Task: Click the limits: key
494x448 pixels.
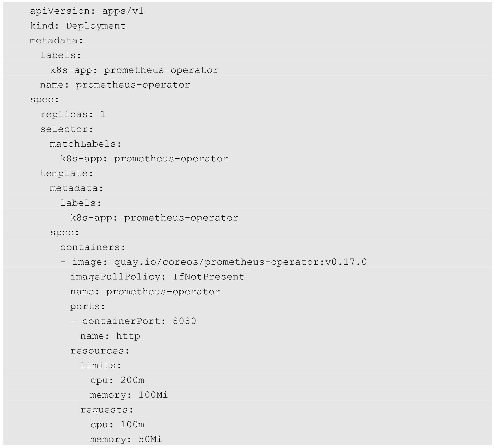Action: pos(101,365)
